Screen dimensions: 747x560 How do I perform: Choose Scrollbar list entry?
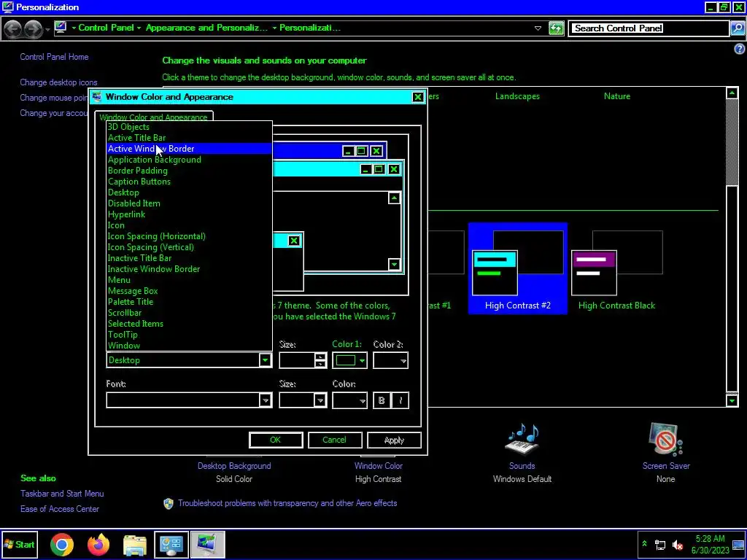click(189, 313)
